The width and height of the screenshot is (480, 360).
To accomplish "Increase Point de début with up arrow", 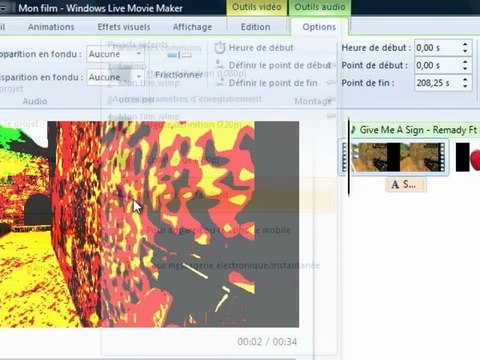I will point(465,62).
